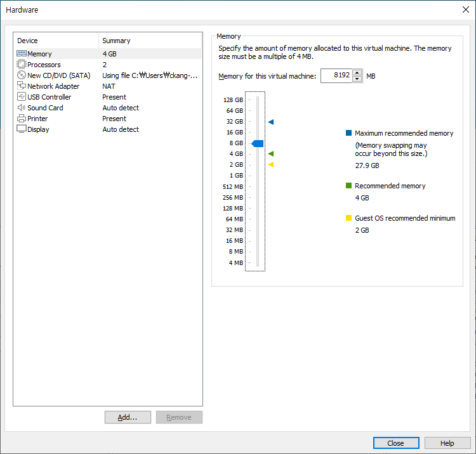Select the Memory row in device list
This screenshot has height=454, width=476.
[x=109, y=54]
